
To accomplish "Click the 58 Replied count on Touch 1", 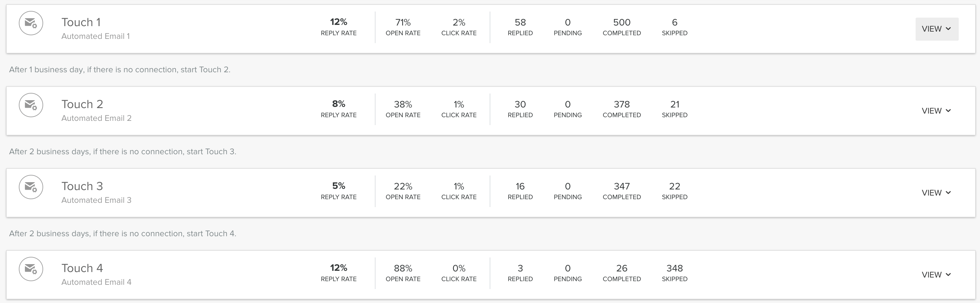I will tap(520, 22).
